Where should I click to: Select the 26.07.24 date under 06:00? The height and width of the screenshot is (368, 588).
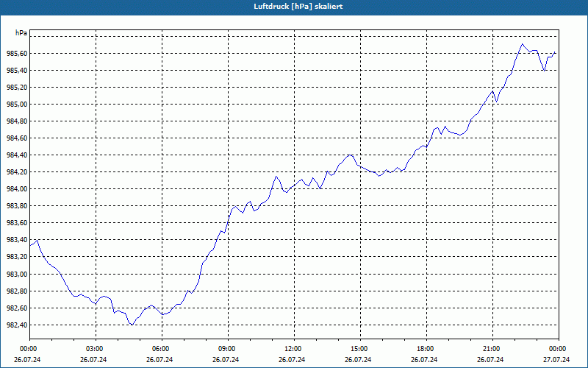[x=159, y=359]
